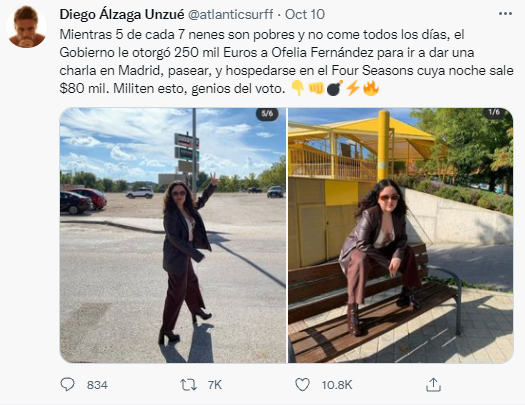The image size is (525, 405).
Task: Click the 5/6 badge on left photo
Action: pyautogui.click(x=267, y=113)
